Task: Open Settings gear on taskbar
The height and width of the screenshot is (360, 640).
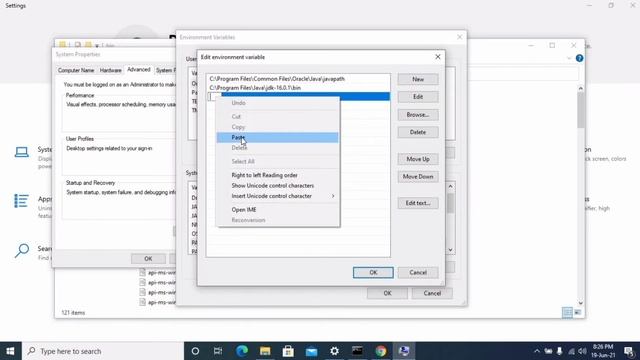Action: [x=334, y=351]
